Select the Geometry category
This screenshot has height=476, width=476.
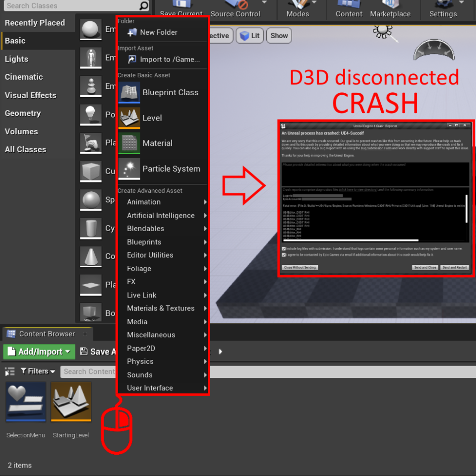(x=38, y=113)
